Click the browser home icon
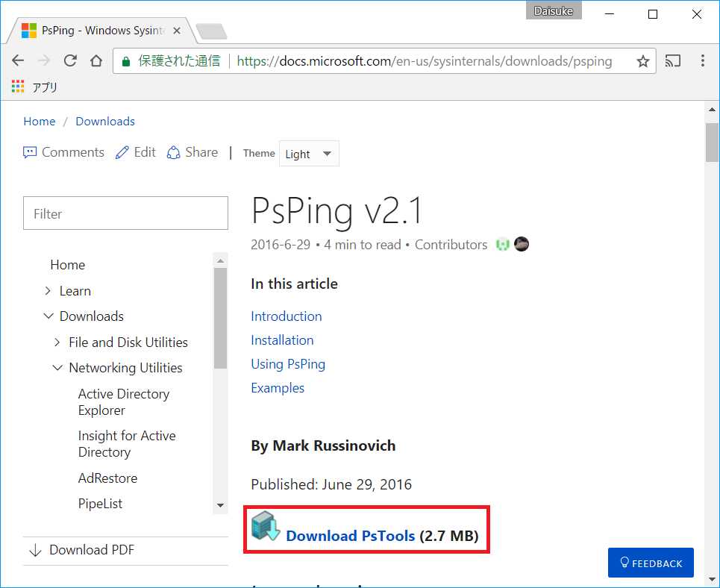The width and height of the screenshot is (720, 588). click(96, 60)
